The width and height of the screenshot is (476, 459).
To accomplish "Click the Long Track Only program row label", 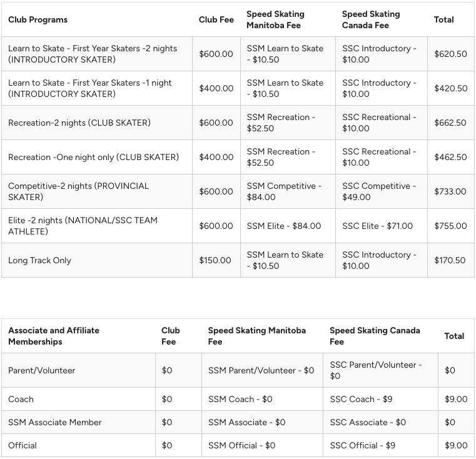I will point(39,260).
